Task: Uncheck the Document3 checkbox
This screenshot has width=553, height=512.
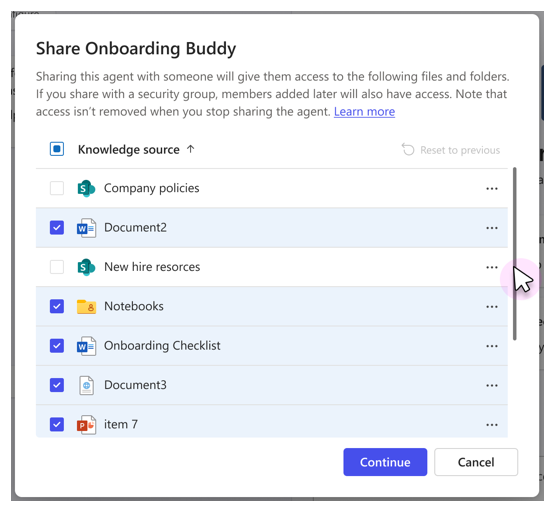Action: 57,385
